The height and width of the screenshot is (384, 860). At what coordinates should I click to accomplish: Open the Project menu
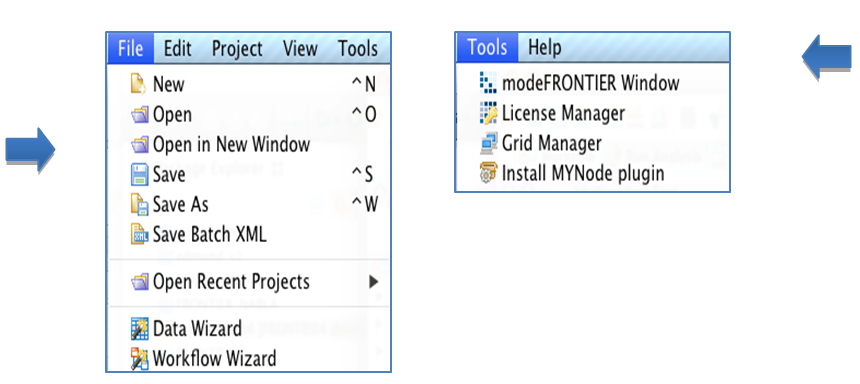pyautogui.click(x=237, y=48)
